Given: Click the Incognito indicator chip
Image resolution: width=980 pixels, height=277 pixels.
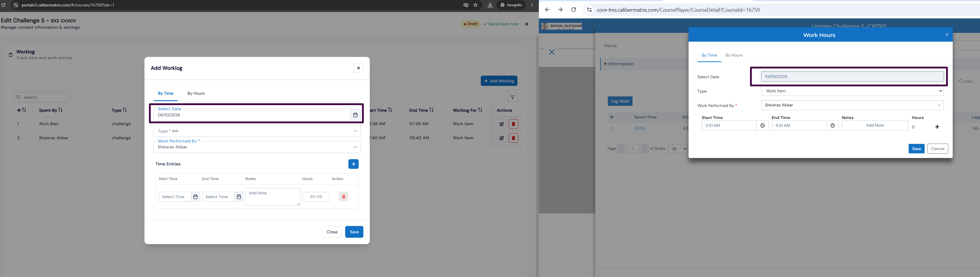Looking at the screenshot, I should click(x=511, y=5).
